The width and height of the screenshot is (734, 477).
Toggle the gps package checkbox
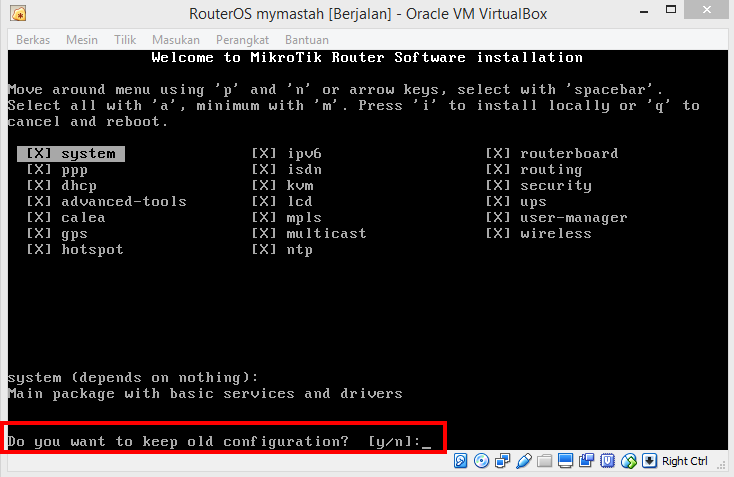(38, 233)
